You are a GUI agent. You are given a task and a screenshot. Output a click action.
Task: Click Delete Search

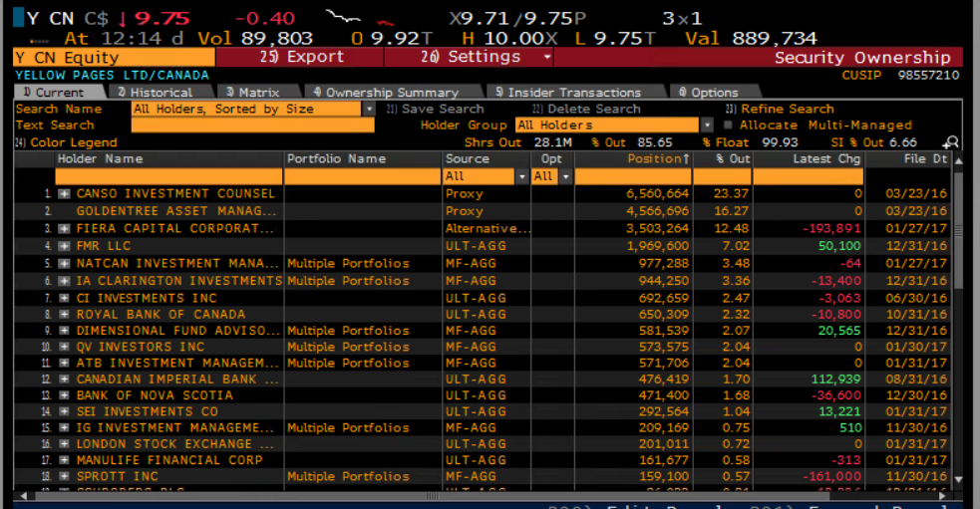coord(586,110)
